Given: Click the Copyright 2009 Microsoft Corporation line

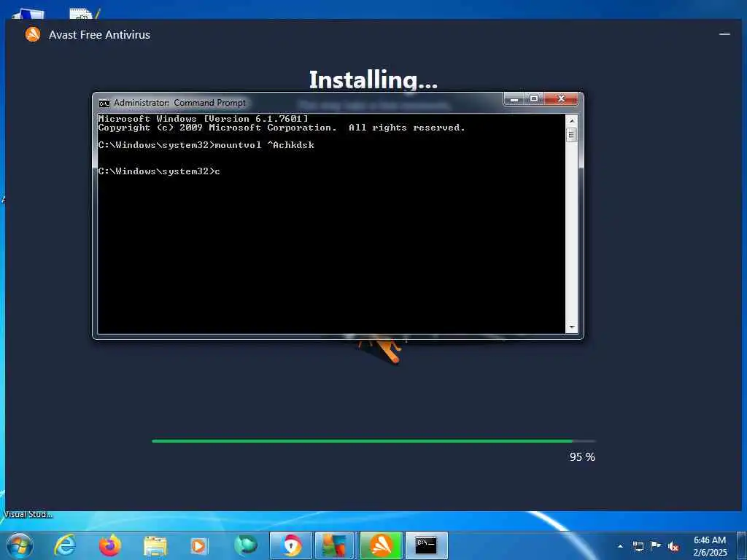Looking at the screenshot, I should tap(282, 128).
